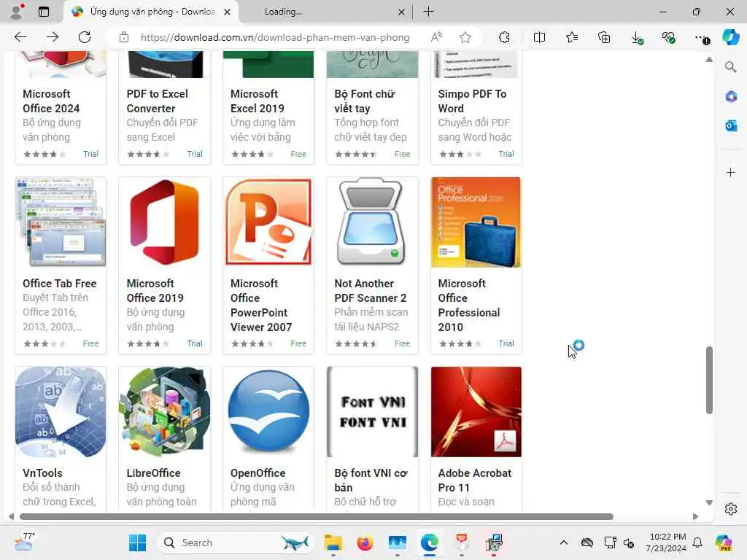Open sidebar settings gear
This screenshot has width=747, height=560.
point(731,509)
